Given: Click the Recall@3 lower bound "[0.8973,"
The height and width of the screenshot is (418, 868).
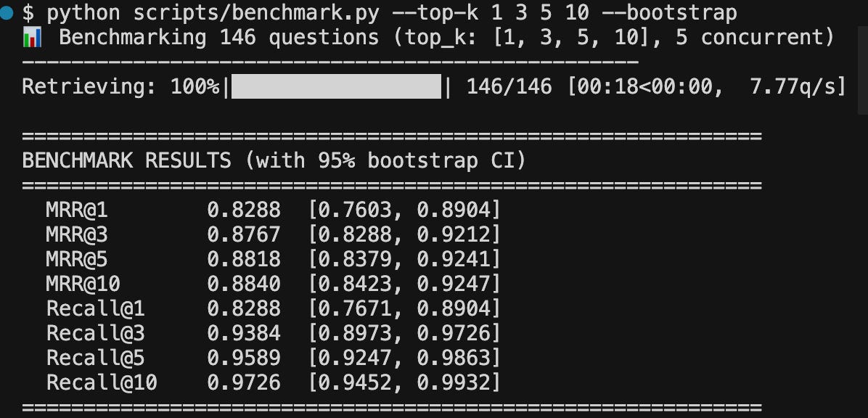Looking at the screenshot, I should (356, 333).
